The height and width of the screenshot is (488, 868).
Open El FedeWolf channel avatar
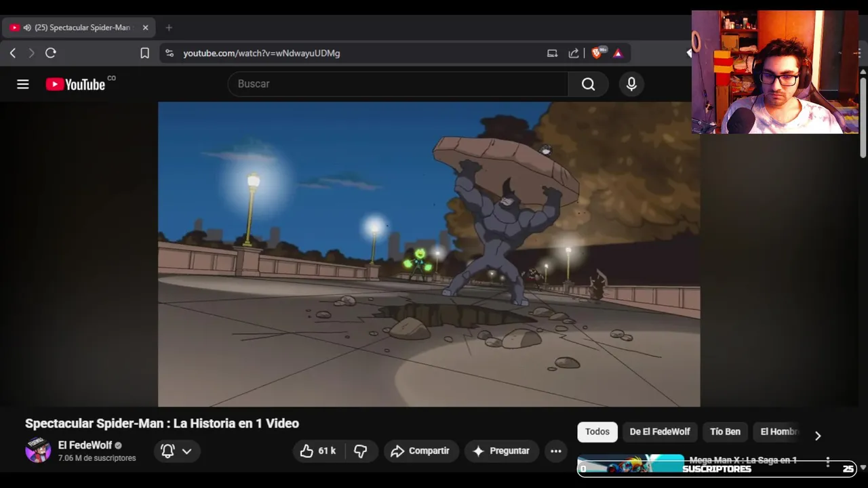(x=38, y=451)
